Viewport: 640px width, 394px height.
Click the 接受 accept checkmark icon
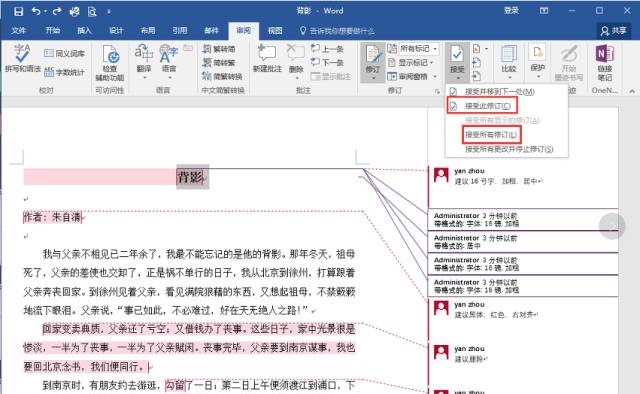[x=457, y=55]
